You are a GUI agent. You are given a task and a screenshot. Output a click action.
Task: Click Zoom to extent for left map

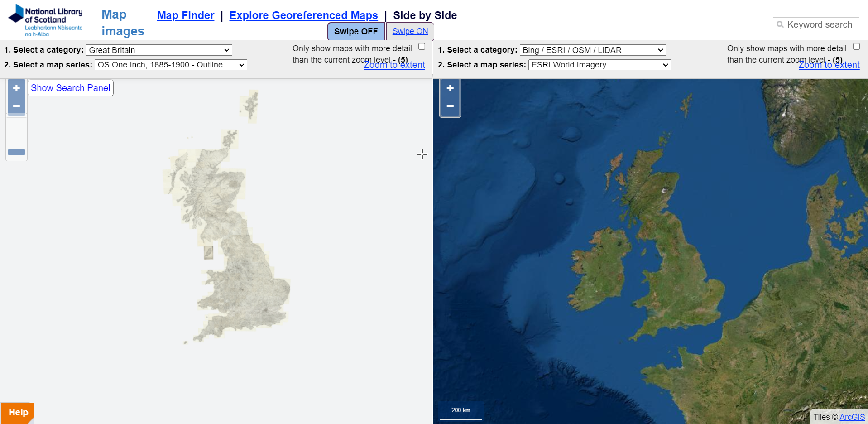pyautogui.click(x=394, y=65)
